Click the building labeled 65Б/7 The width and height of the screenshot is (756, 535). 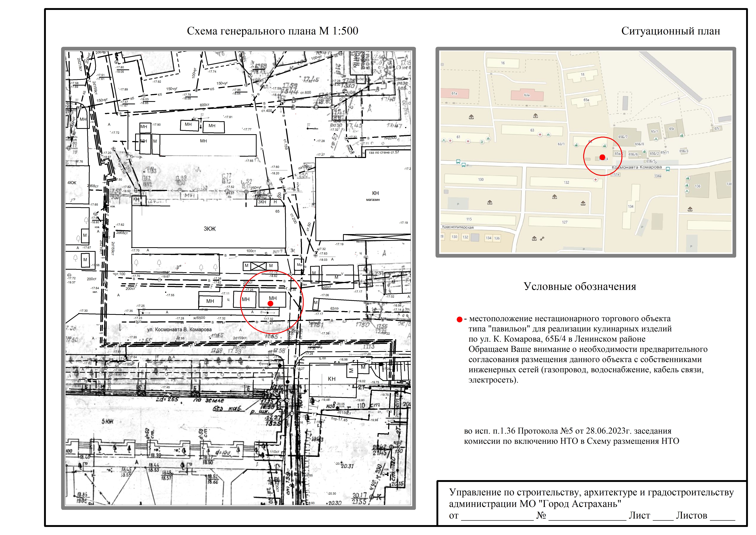point(623,137)
